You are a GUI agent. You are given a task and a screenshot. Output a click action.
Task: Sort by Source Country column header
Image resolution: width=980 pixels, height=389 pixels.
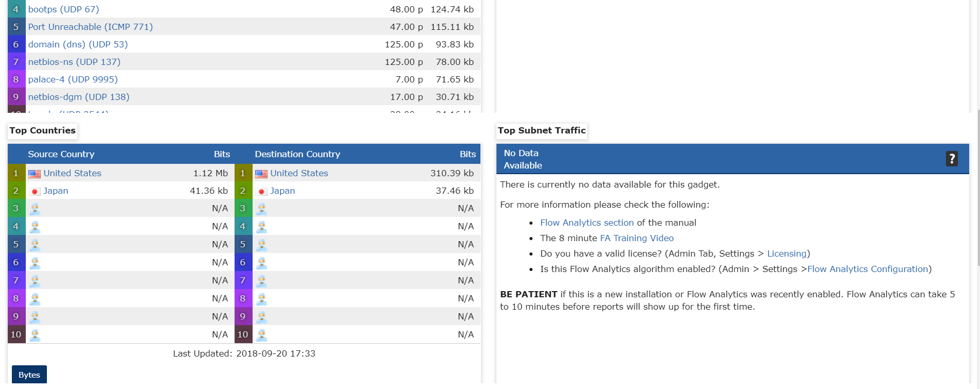tap(61, 154)
